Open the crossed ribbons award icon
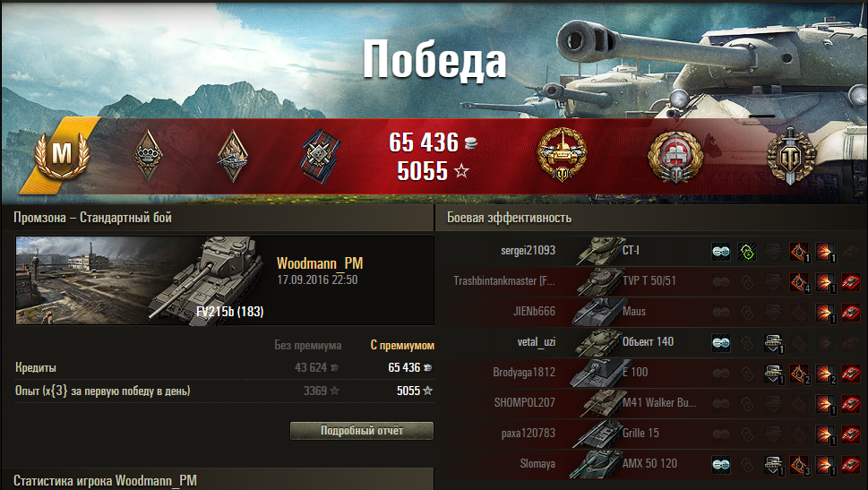Screen dimensions: 868x490 (320, 156)
